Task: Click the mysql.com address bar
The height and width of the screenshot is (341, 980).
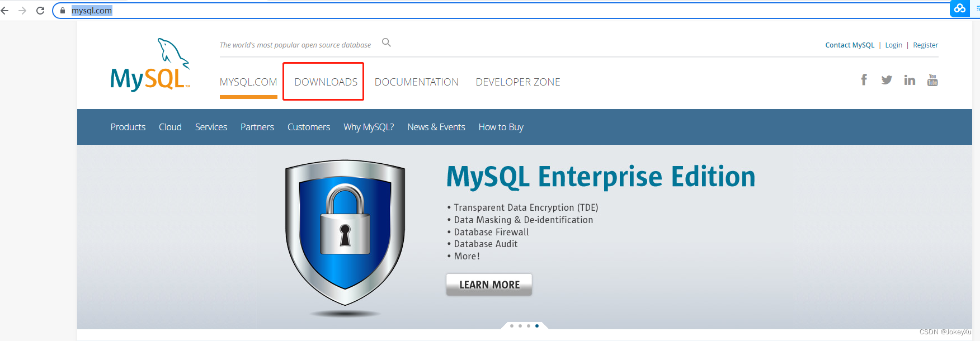Action: (x=503, y=11)
